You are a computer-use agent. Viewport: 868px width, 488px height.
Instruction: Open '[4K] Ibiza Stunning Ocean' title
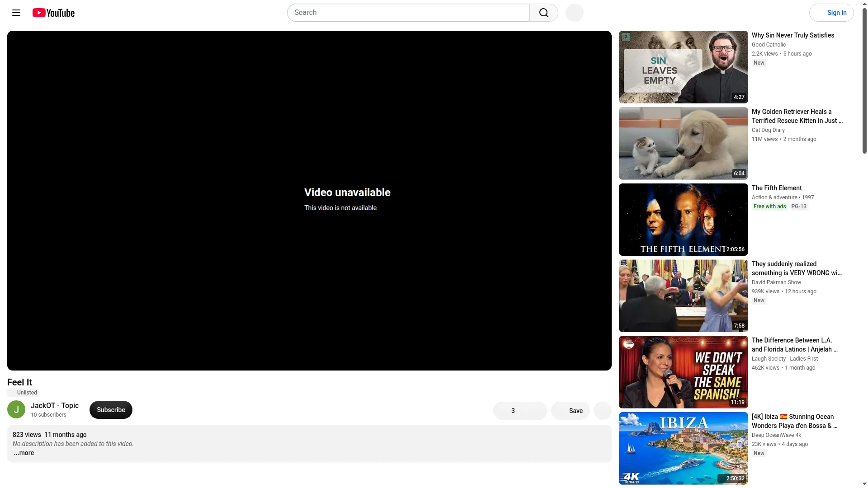[795, 421]
